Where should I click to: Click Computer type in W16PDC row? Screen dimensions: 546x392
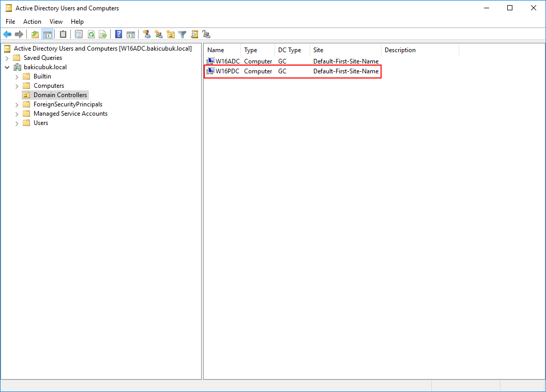coord(258,71)
